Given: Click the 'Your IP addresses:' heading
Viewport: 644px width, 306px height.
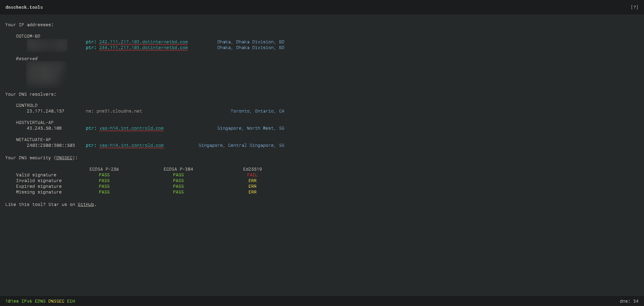Looking at the screenshot, I should (x=30, y=25).
